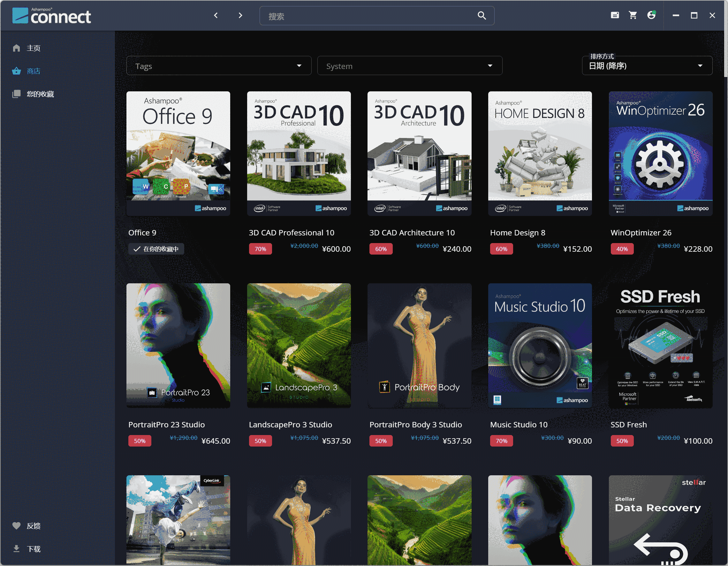Open the 排序方式 sort dropdown
The height and width of the screenshot is (566, 728).
pos(647,66)
